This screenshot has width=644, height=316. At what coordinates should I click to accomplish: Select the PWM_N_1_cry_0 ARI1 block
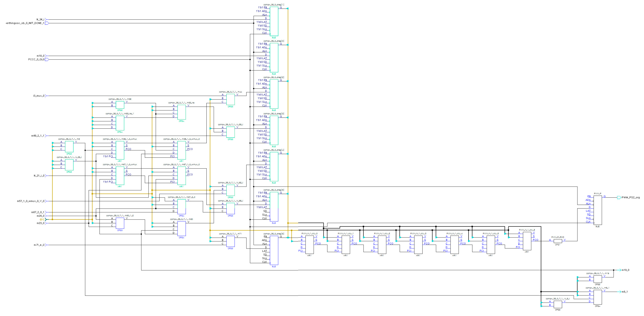pos(310,244)
